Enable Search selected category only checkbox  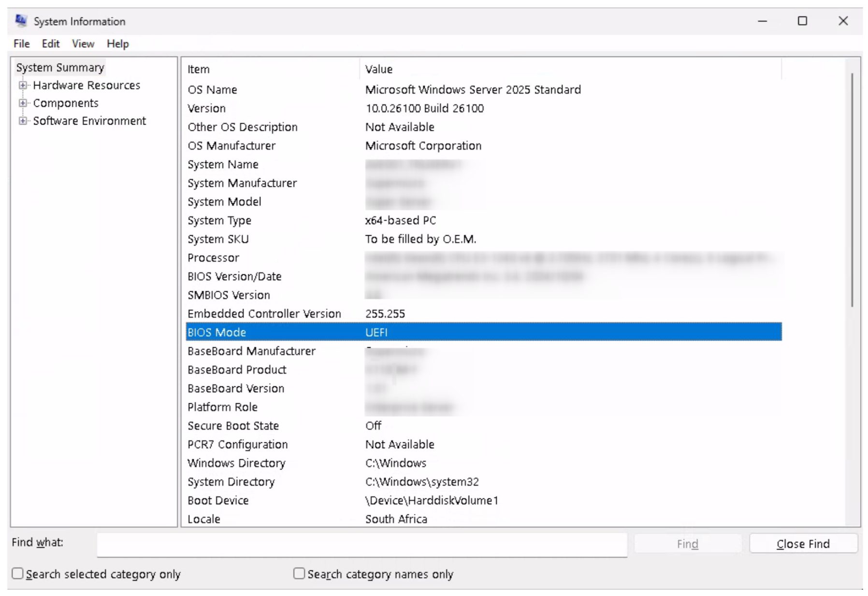point(18,573)
